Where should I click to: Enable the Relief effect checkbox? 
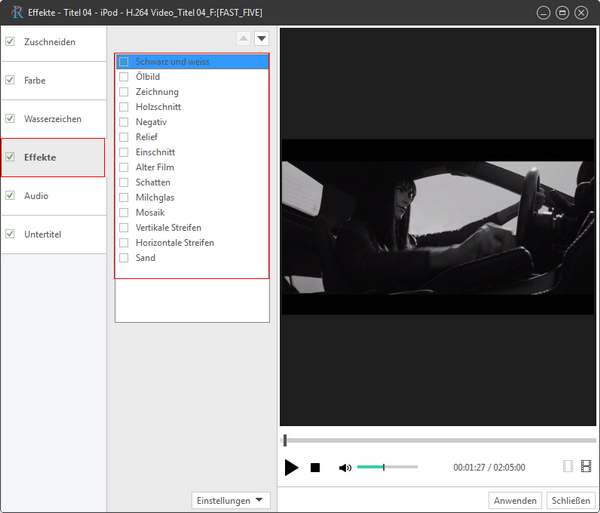point(124,137)
